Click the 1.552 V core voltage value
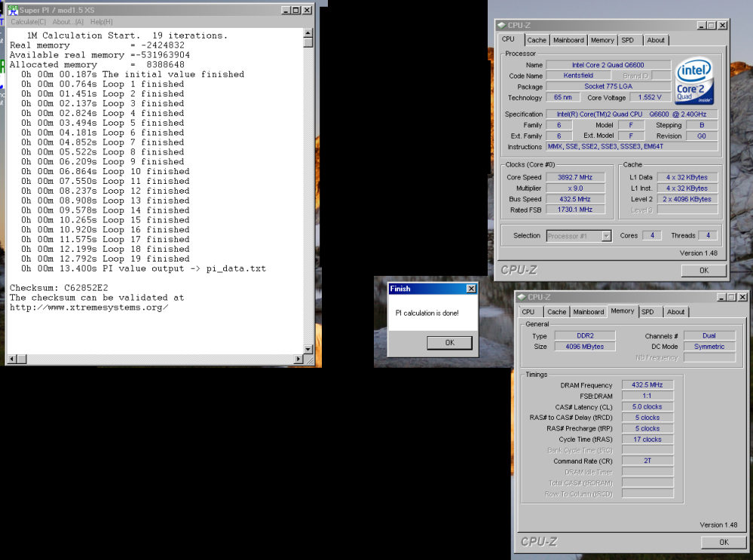Screen dimensions: 753x560 tap(650, 97)
